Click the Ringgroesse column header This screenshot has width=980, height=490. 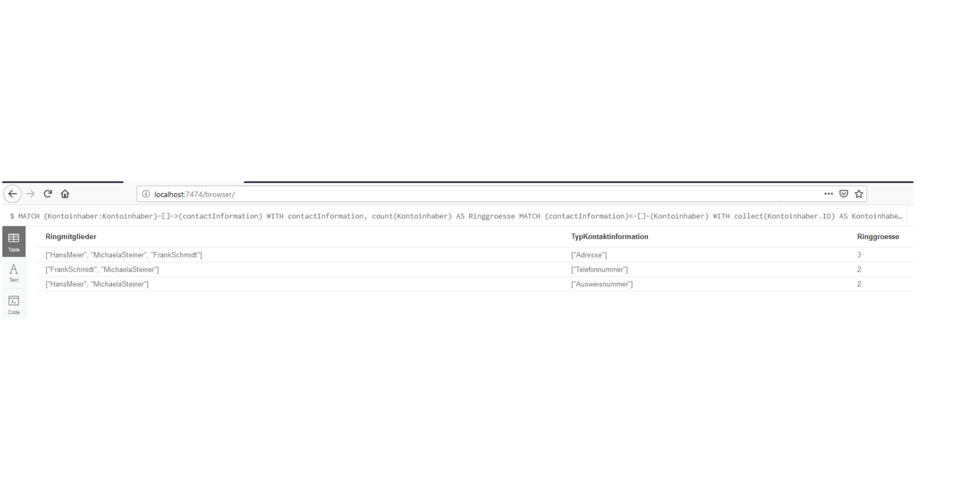pos(878,237)
